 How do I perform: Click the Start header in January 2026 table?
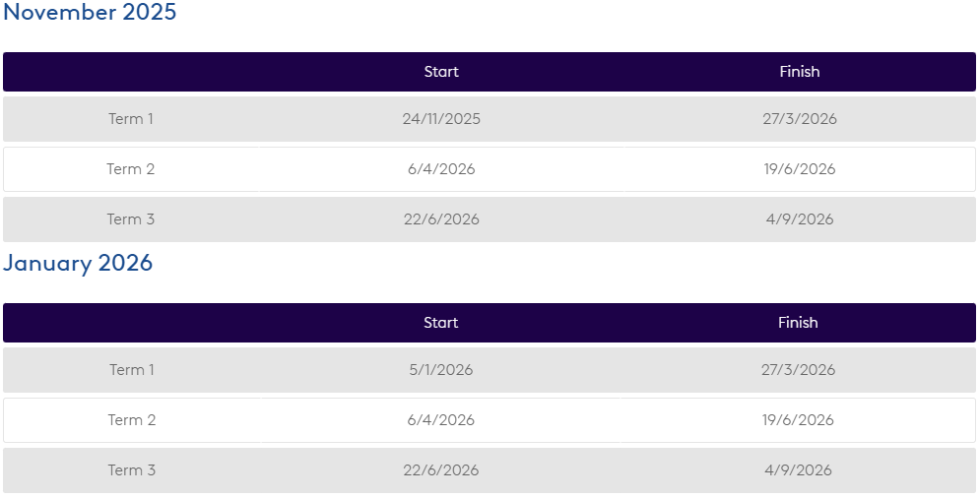441,323
